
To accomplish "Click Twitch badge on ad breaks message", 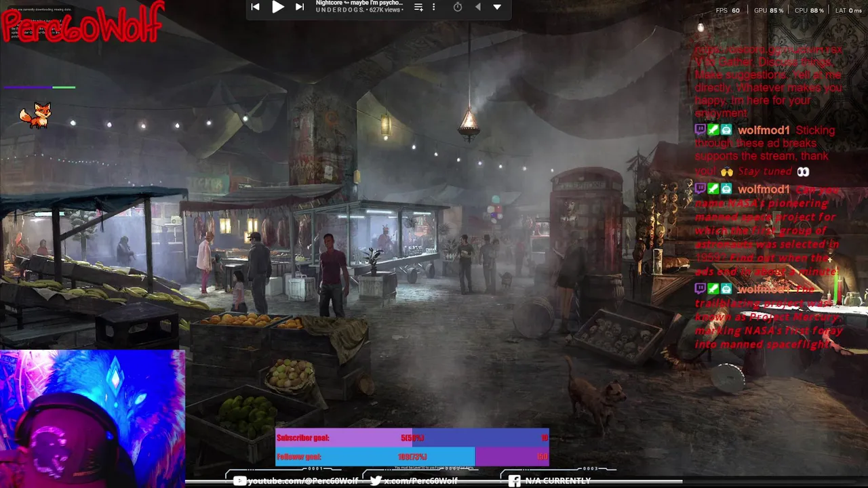I will pos(701,129).
